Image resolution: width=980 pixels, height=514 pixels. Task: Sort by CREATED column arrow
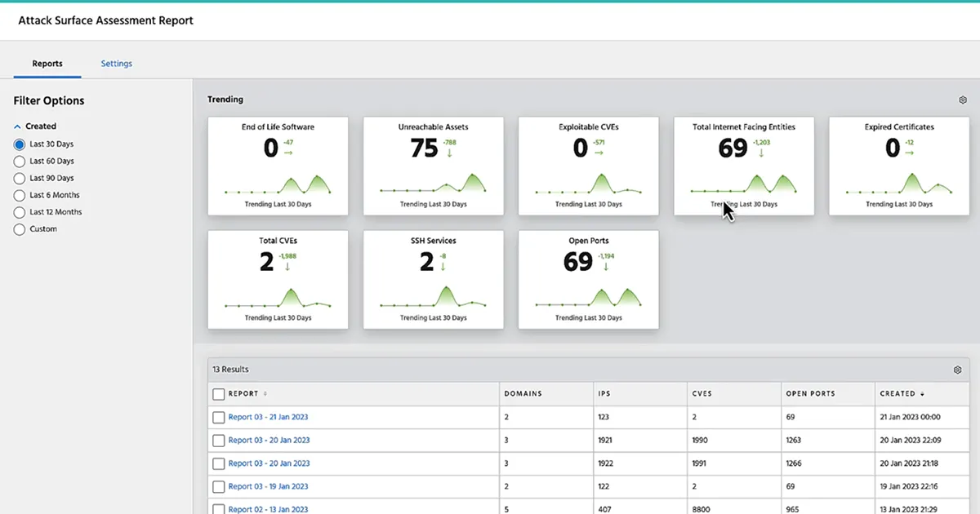point(923,394)
